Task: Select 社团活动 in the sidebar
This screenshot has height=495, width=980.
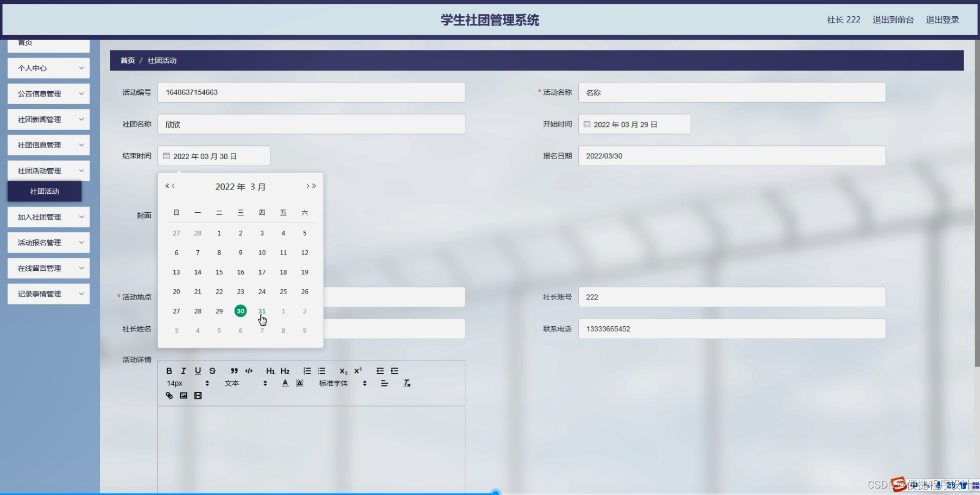Action: [44, 191]
